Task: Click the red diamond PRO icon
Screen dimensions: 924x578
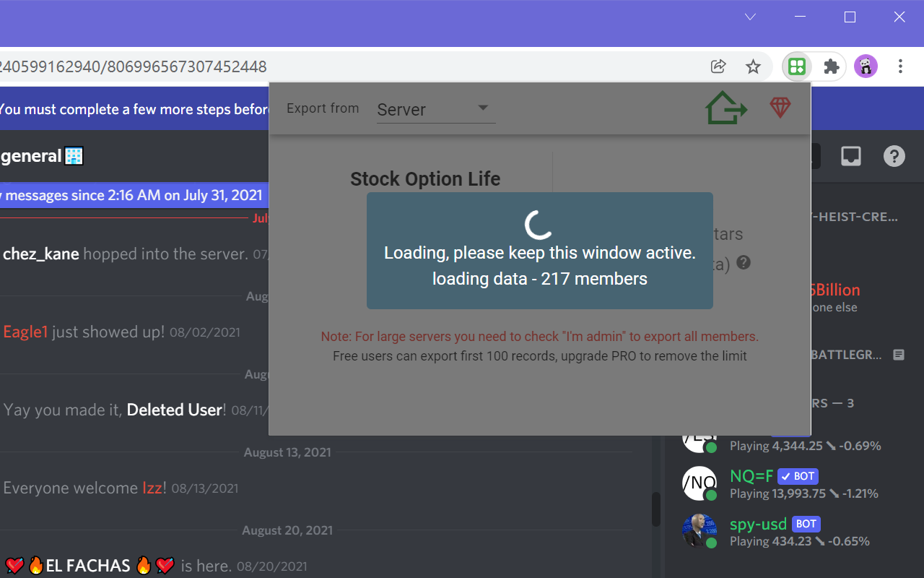Action: click(x=780, y=107)
